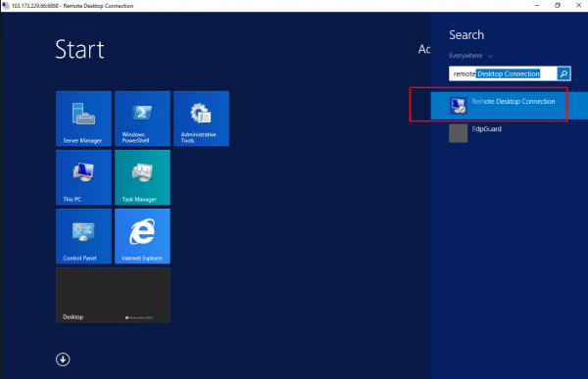Viewport: 588px width, 379px height.
Task: Click into the search text field
Action: coord(503,73)
